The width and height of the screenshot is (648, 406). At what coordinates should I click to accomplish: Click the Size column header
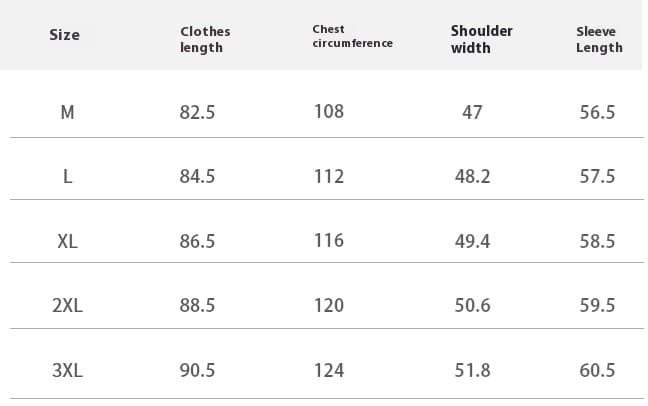(64, 35)
